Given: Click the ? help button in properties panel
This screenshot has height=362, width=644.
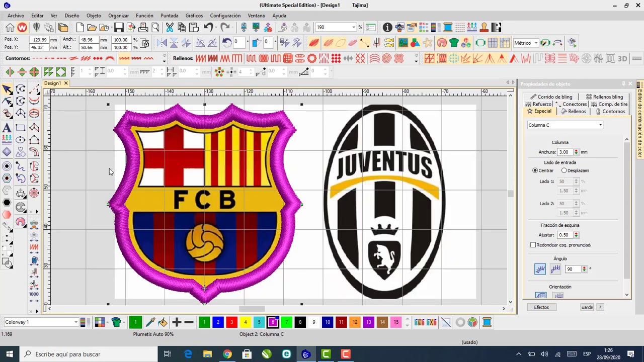Looking at the screenshot, I should click(x=600, y=307).
